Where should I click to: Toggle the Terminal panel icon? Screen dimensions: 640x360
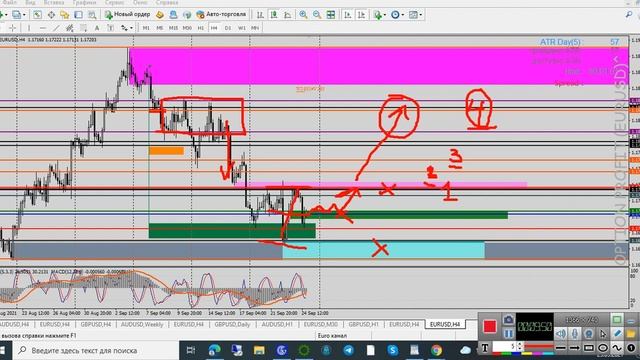78,15
